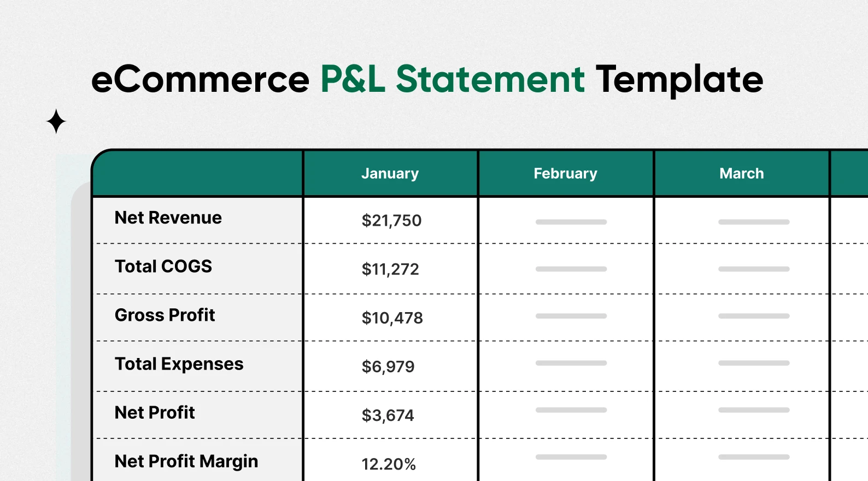Click the $10,478 Gross Profit value

pyautogui.click(x=392, y=318)
